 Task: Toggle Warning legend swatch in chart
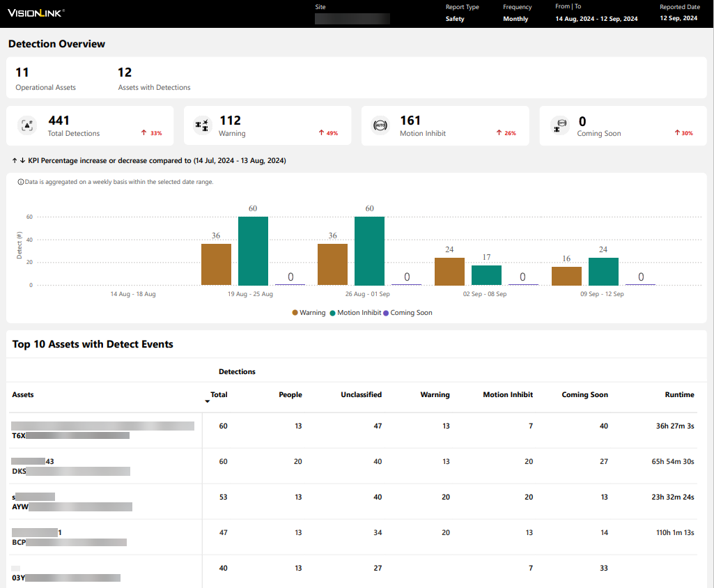[295, 312]
